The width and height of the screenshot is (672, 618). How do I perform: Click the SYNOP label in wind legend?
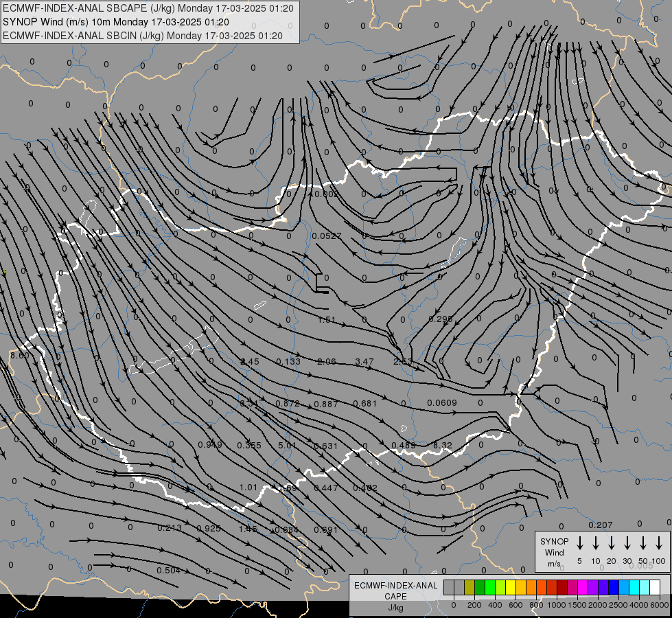pos(554,541)
